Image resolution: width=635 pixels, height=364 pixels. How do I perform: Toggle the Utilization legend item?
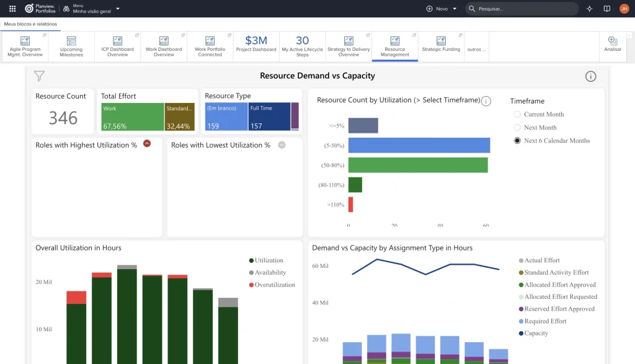point(266,260)
